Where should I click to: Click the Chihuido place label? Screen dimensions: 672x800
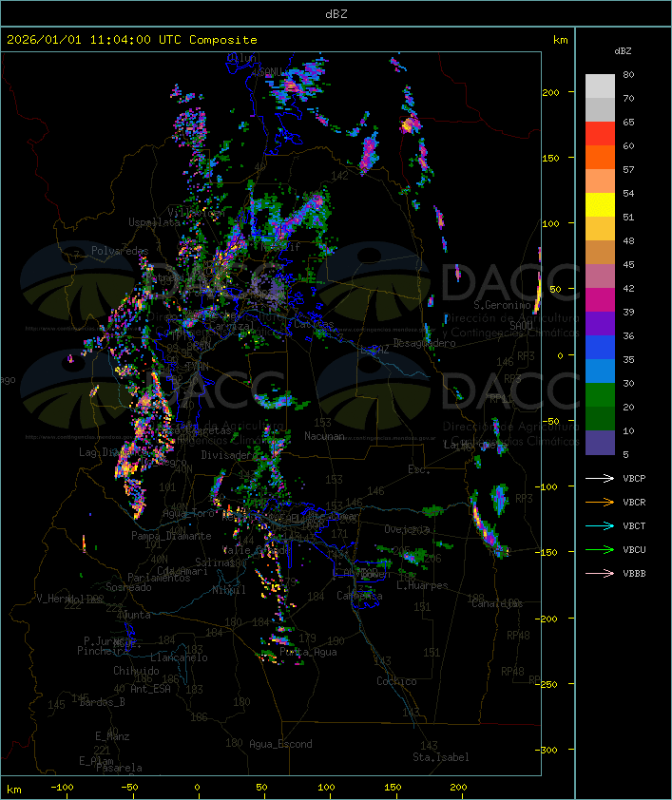point(136,671)
